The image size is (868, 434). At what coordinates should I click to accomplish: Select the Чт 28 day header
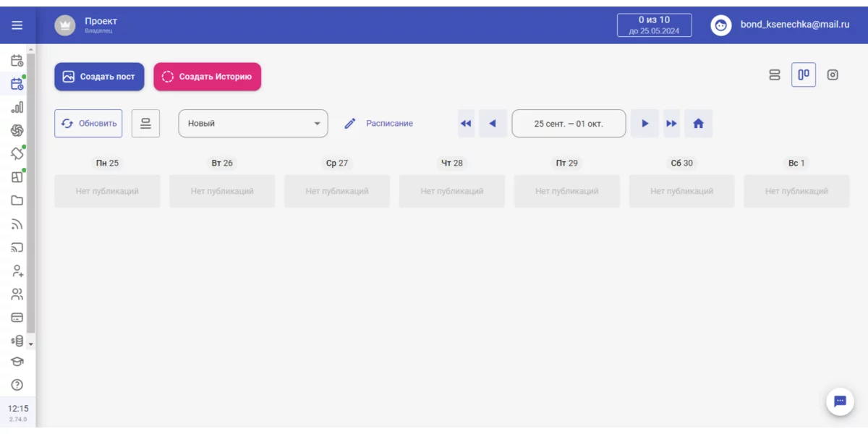coord(452,163)
